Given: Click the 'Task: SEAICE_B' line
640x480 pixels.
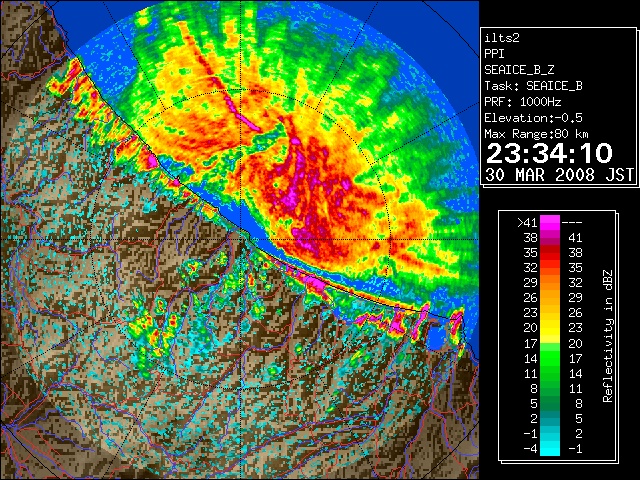Looking at the screenshot, I should click(533, 86).
